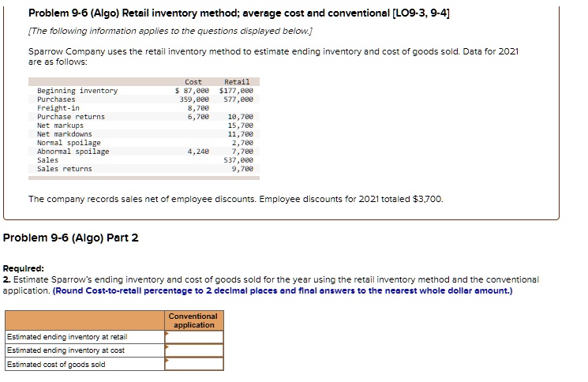Click the 'Sales returns' row label

pos(65,169)
